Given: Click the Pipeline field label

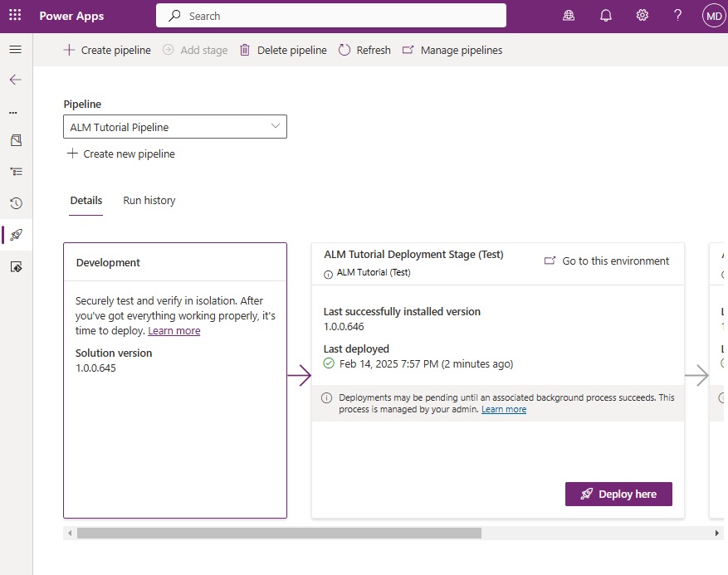Looking at the screenshot, I should pos(82,104).
